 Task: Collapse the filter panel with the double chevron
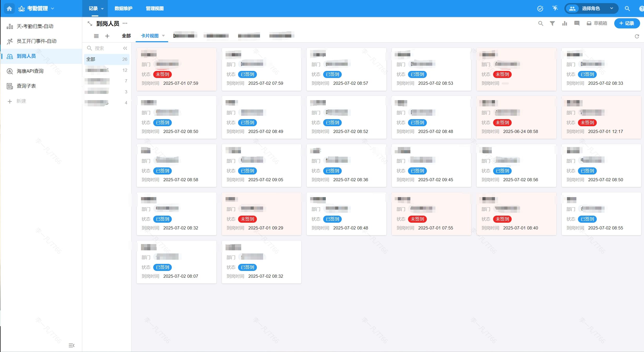[x=125, y=48]
